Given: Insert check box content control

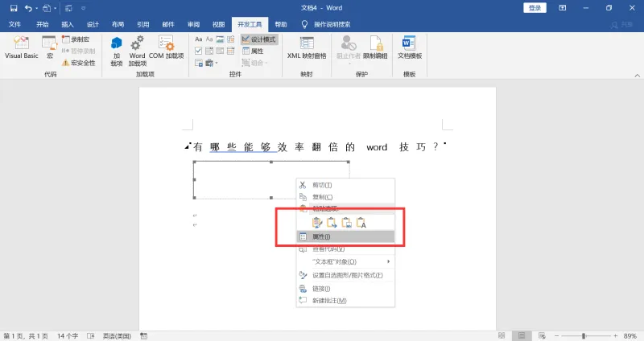Looking at the screenshot, I should 198,51.
